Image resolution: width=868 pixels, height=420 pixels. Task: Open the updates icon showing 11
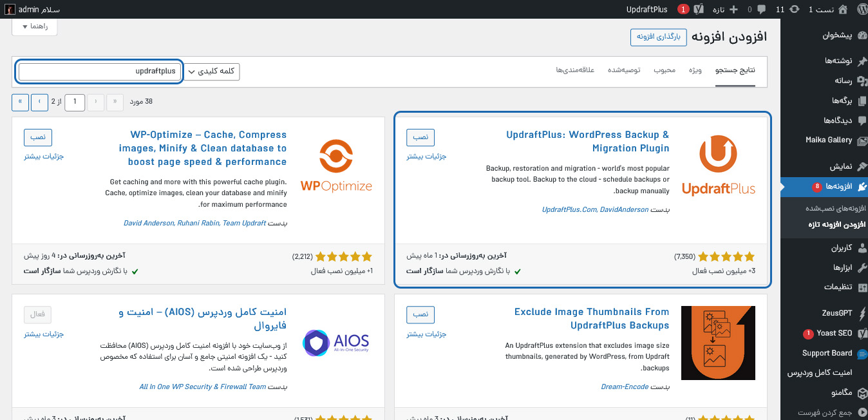[795, 9]
